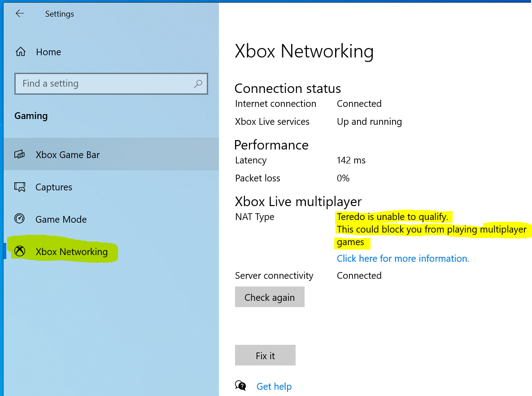Click the Captures icon in sidebar

20,187
